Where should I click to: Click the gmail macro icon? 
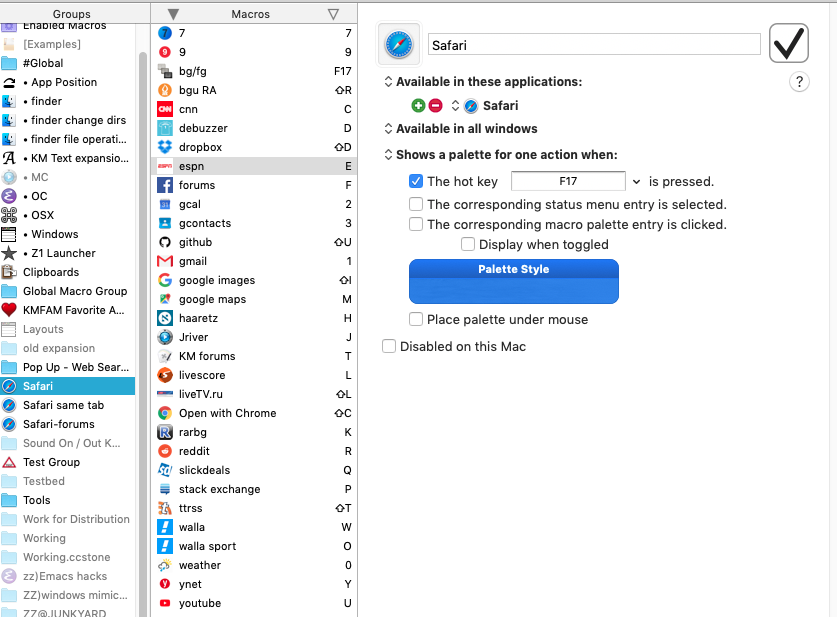click(x=165, y=261)
